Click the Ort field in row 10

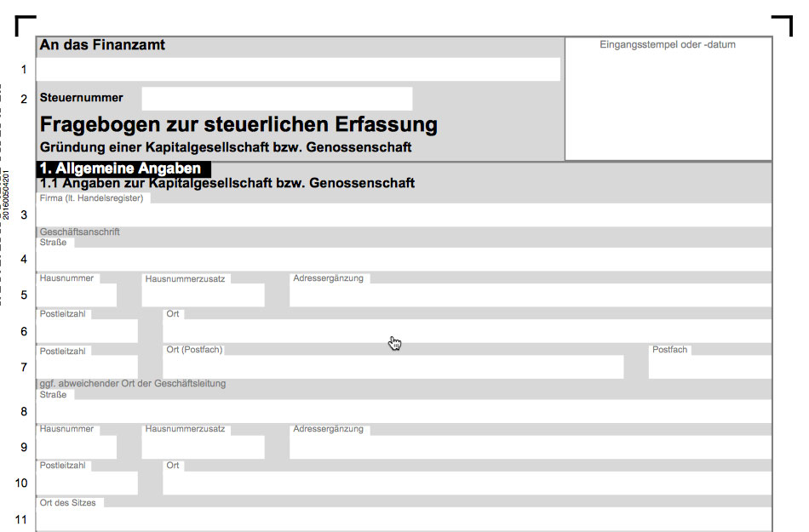tap(468, 483)
